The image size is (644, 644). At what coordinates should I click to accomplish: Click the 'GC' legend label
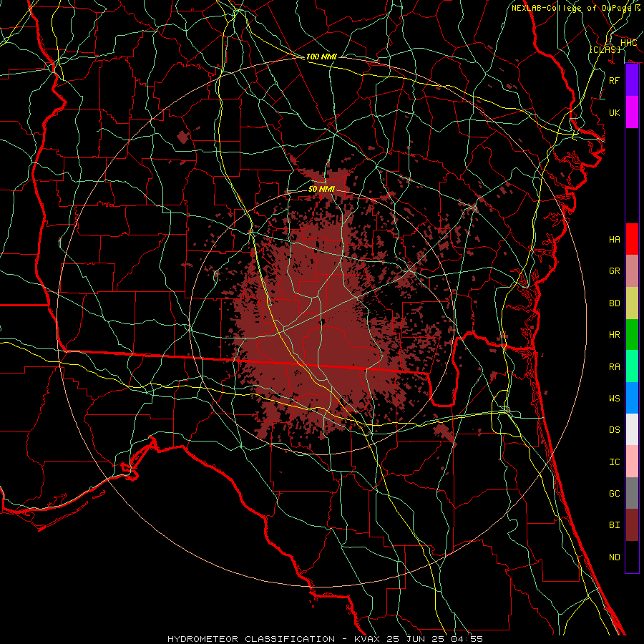[615, 494]
